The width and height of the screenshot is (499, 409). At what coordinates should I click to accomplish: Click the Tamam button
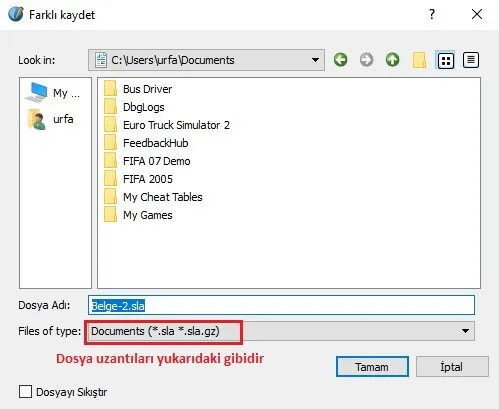tap(372, 367)
